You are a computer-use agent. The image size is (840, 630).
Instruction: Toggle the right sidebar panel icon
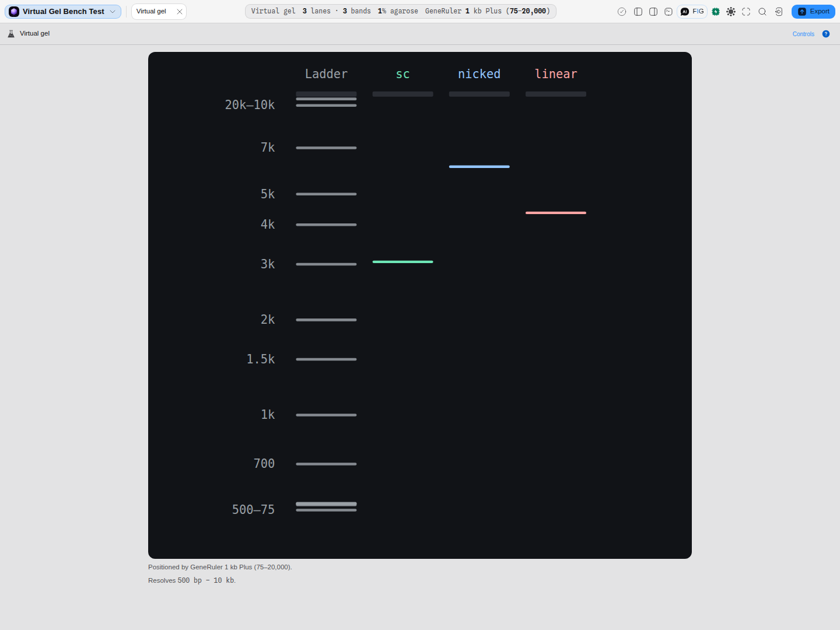click(x=653, y=12)
